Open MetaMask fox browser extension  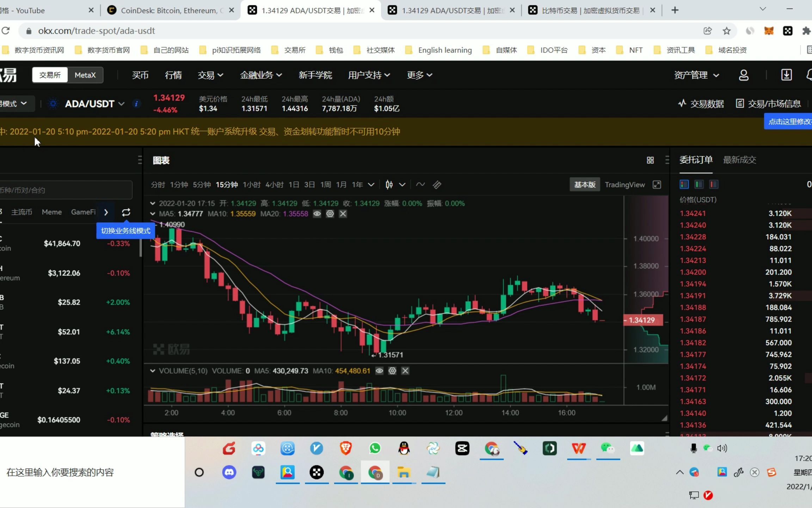[769, 31]
